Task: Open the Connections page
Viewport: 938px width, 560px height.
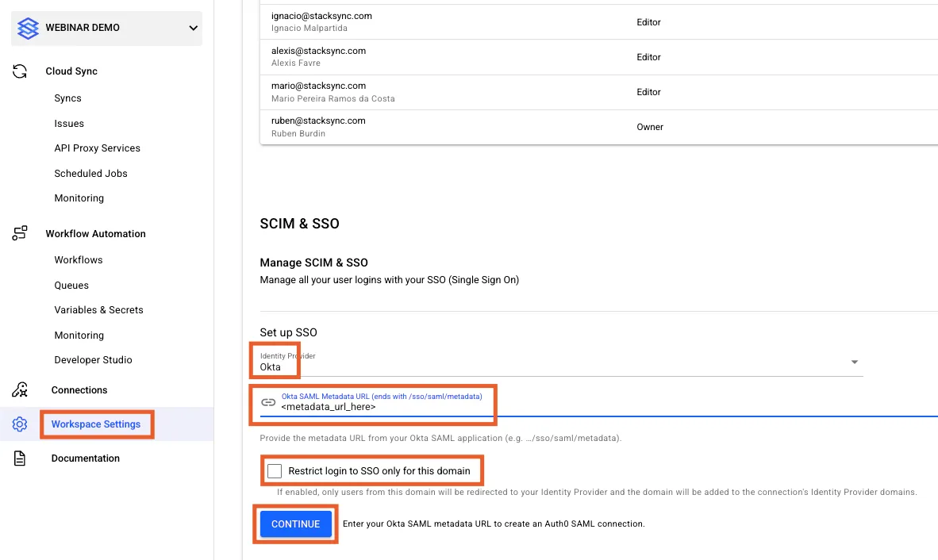Action: coord(79,389)
